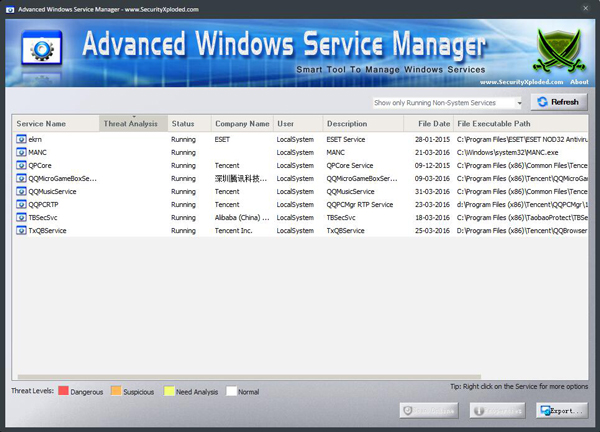Viewport: 600px width, 432px height.
Task: Sort by the Description column
Action: pos(363,124)
